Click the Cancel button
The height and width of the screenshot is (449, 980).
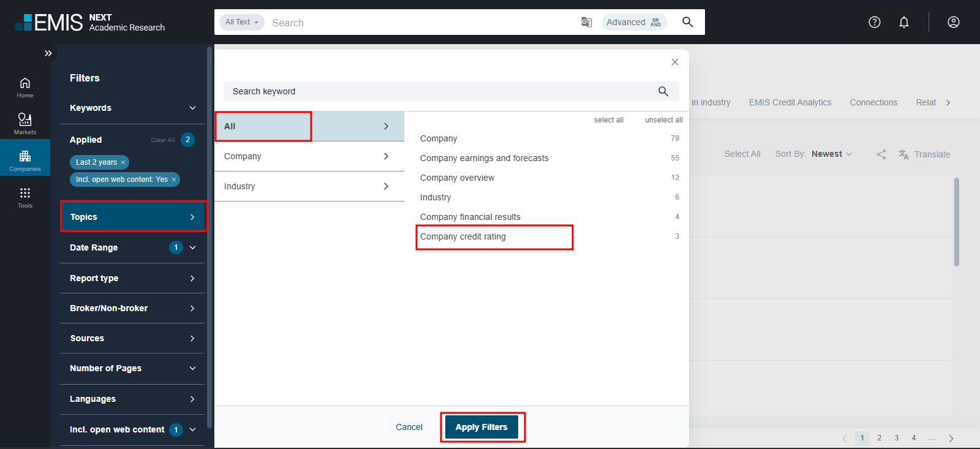point(409,427)
